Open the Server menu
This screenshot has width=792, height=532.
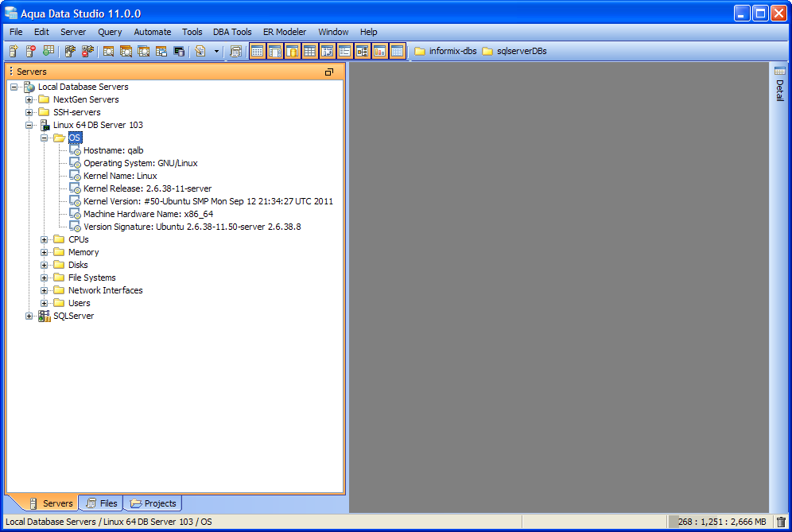(73, 32)
